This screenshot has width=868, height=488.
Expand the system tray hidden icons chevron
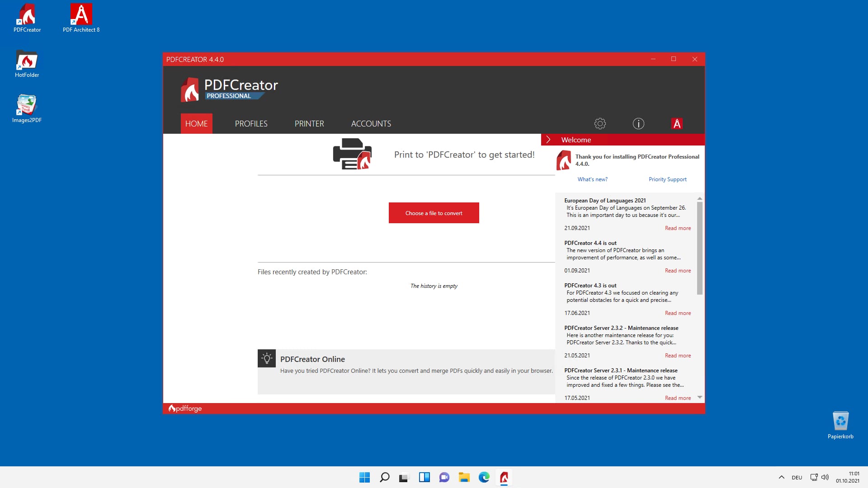click(781, 477)
